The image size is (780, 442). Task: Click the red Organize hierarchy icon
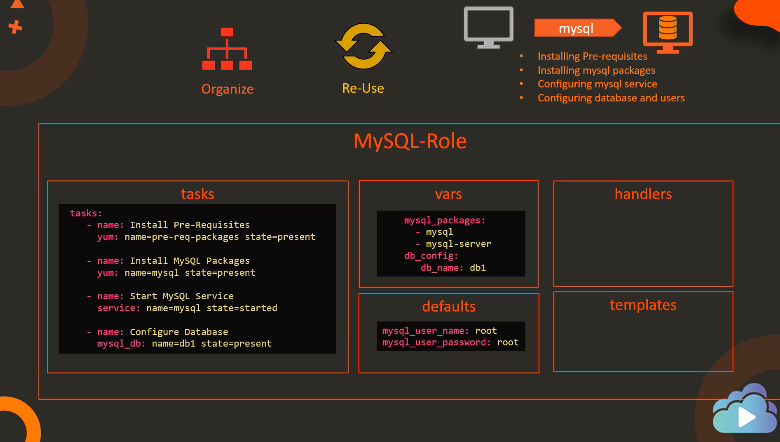point(227,49)
